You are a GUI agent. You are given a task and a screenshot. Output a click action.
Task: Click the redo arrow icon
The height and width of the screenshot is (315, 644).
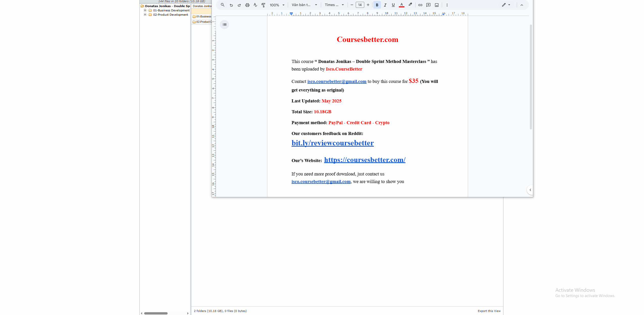[x=239, y=5]
